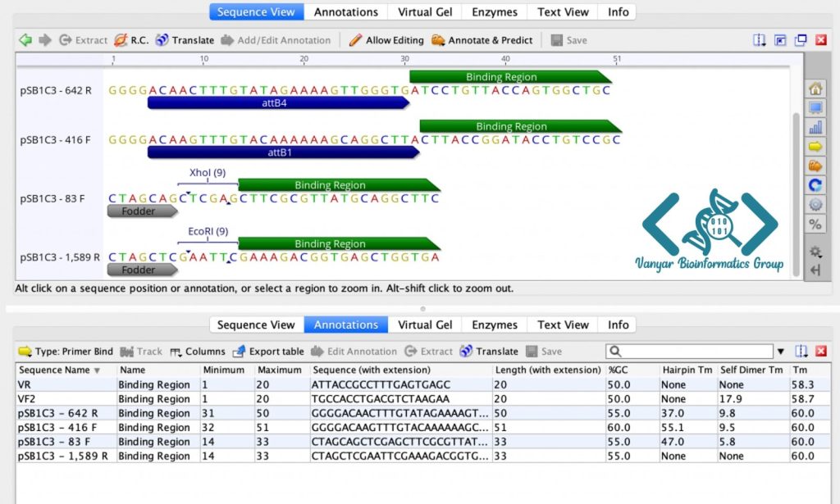Open the blue circular arrow sidebar tab
840x504 pixels.
point(815,185)
